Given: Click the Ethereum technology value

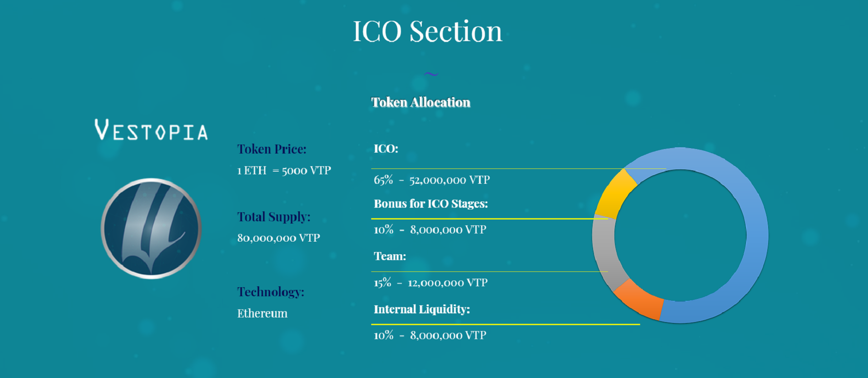Looking at the screenshot, I should coord(262,313).
